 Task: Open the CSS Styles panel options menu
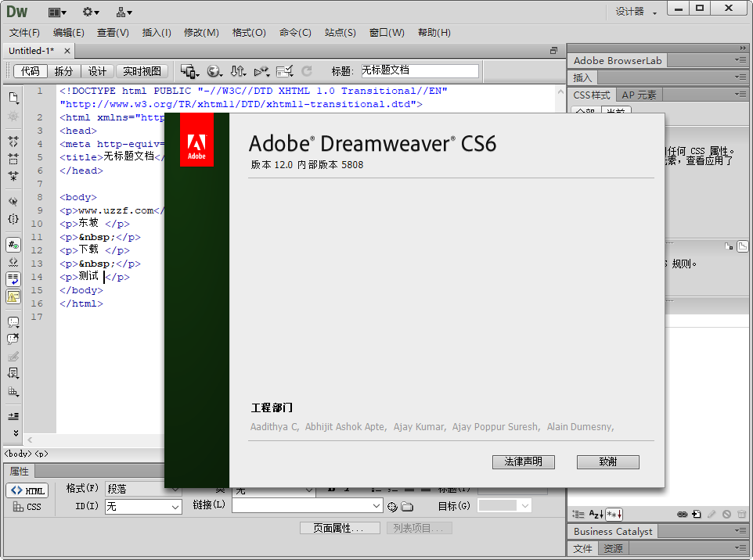click(x=740, y=95)
